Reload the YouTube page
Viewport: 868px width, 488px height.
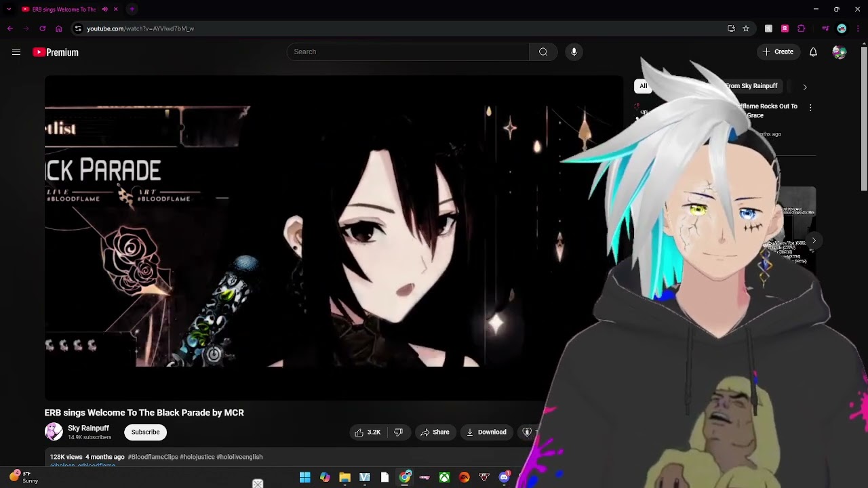(42, 28)
